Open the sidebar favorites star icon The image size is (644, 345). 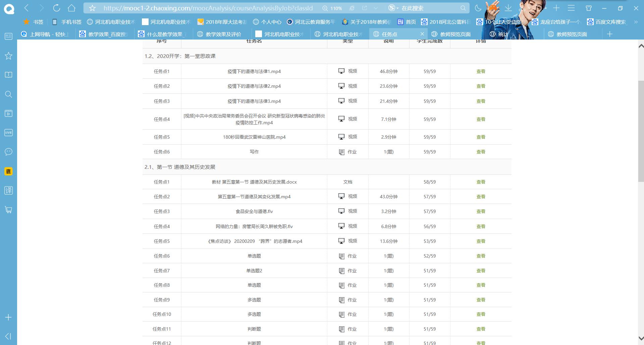pos(8,56)
